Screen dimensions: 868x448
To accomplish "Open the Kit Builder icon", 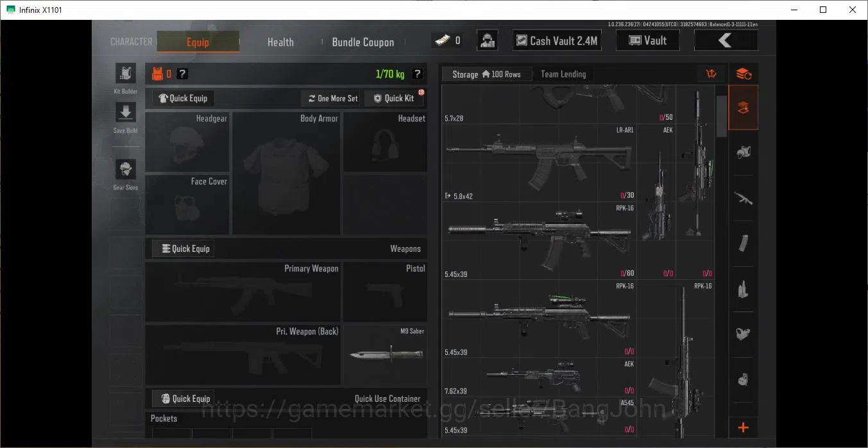I will [x=125, y=74].
